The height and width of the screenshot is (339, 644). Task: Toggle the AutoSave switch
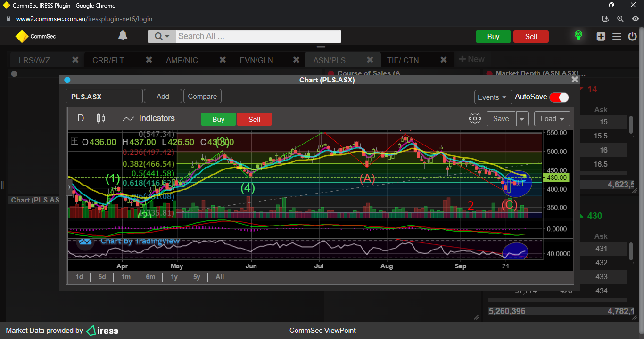coord(559,97)
